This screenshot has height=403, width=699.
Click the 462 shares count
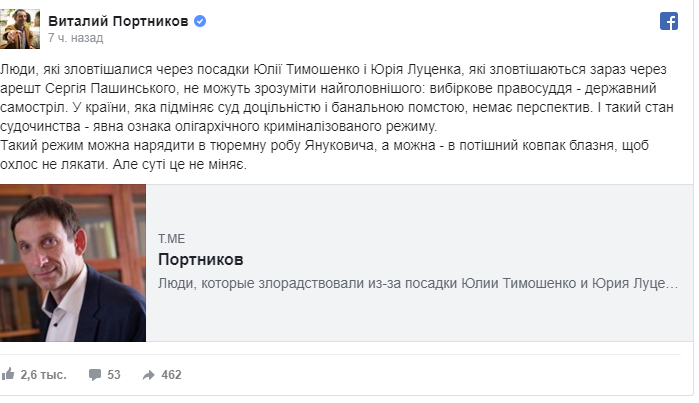(x=171, y=375)
